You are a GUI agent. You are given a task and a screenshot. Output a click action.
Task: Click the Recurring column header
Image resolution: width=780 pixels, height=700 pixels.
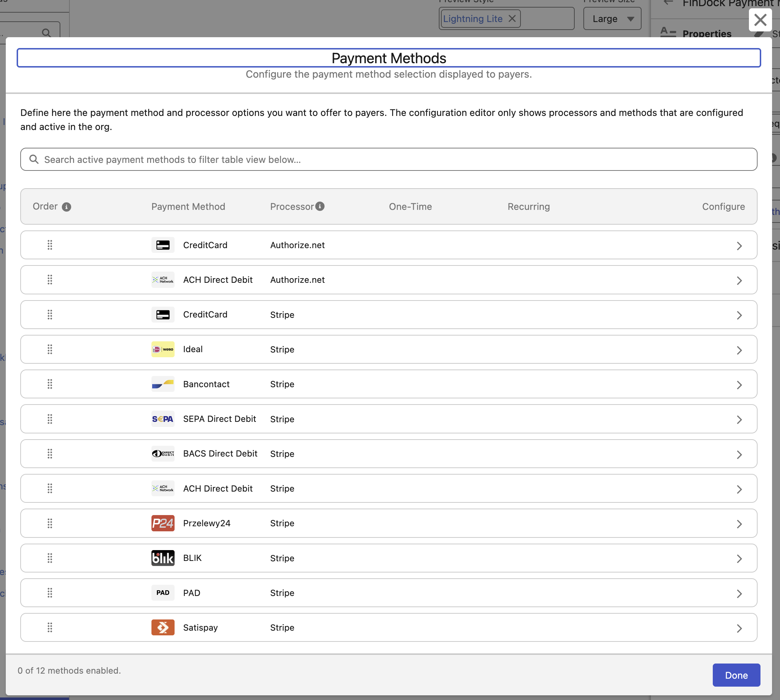point(528,207)
